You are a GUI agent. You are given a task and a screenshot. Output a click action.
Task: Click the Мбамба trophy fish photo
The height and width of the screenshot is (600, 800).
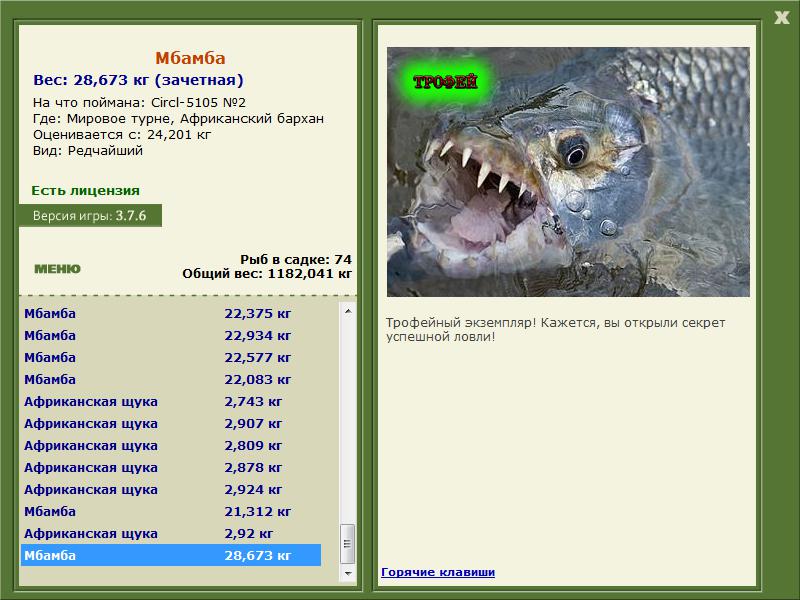pyautogui.click(x=568, y=172)
